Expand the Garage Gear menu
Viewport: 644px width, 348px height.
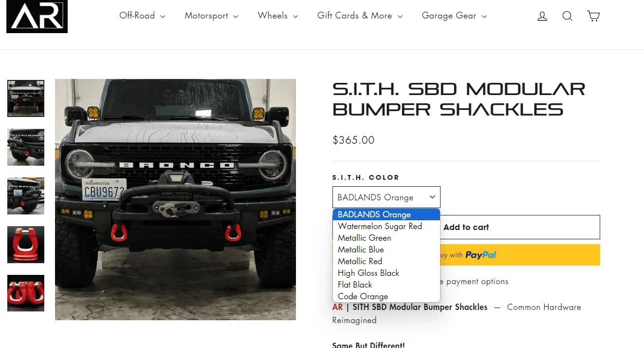(454, 16)
